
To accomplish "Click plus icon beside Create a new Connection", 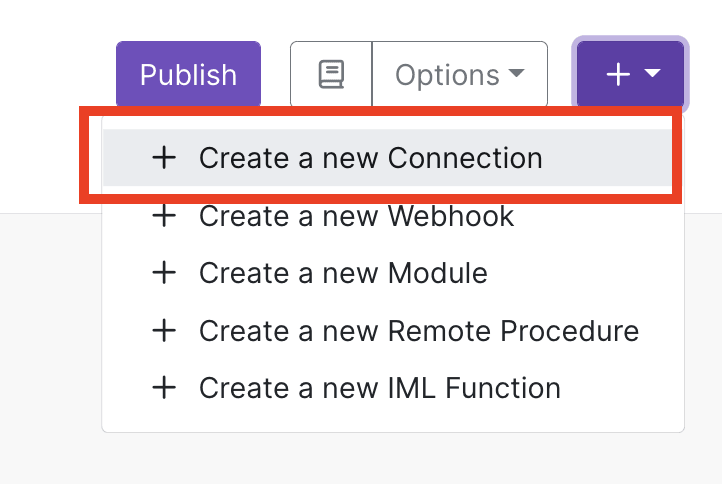I will point(163,158).
